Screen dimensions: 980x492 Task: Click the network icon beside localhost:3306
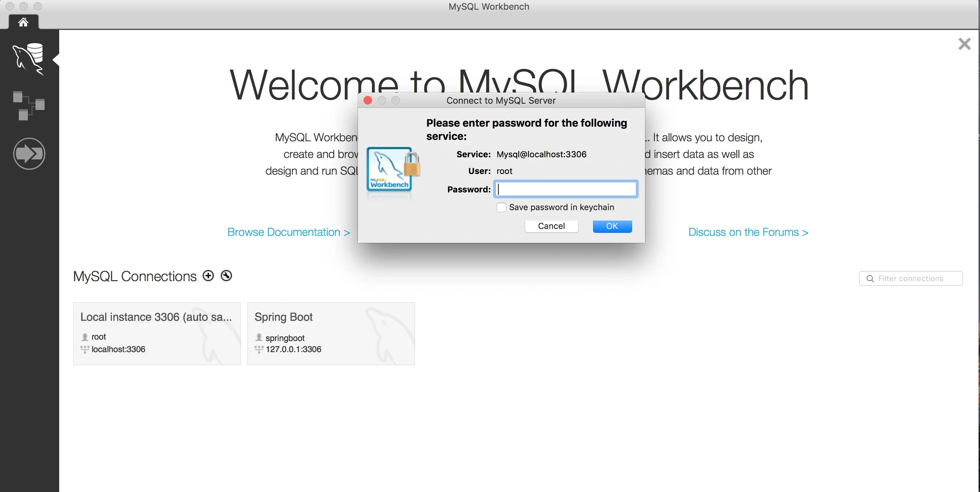[x=85, y=349]
